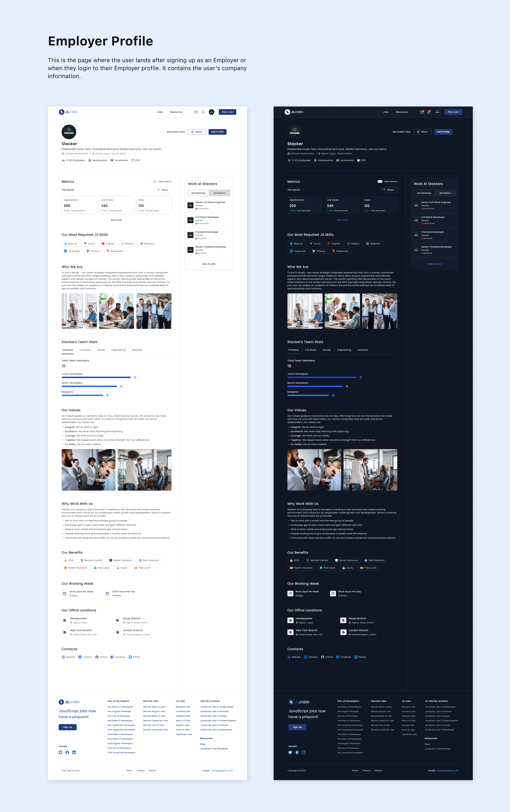Click the JSJOBBS logo in dark-theme header
Image resolution: width=510 pixels, height=812 pixels.
tap(294, 112)
